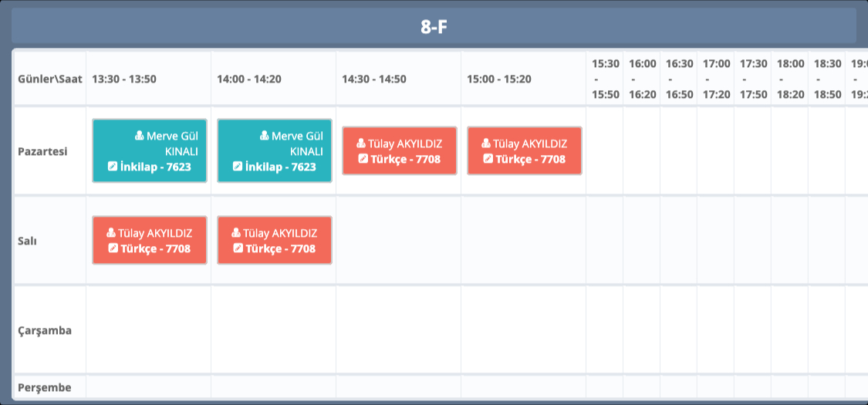This screenshot has height=405, width=868.
Task: Select the 16:00 - 16:20 column header
Action: [643, 79]
